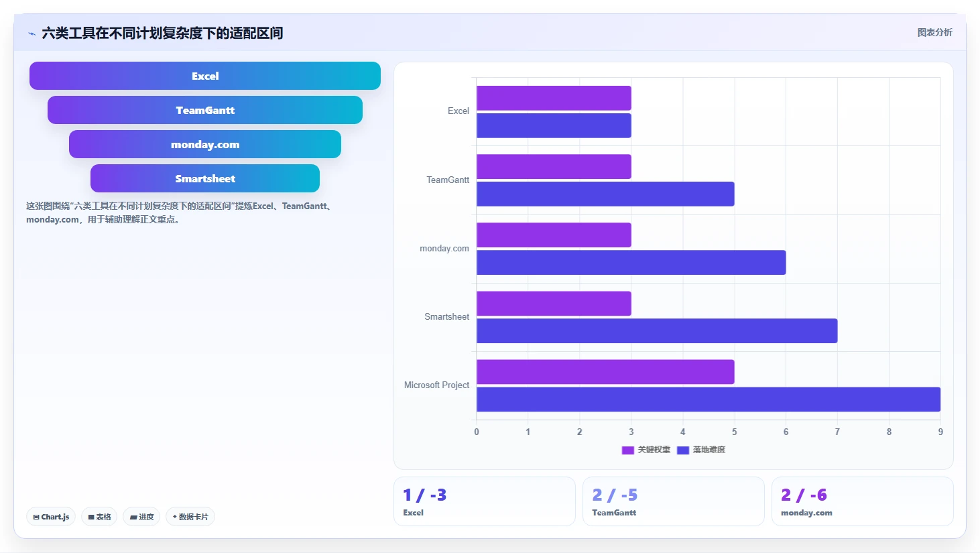Screen dimensions: 980x553
Task: Click the 进度 tag chip
Action: click(141, 517)
